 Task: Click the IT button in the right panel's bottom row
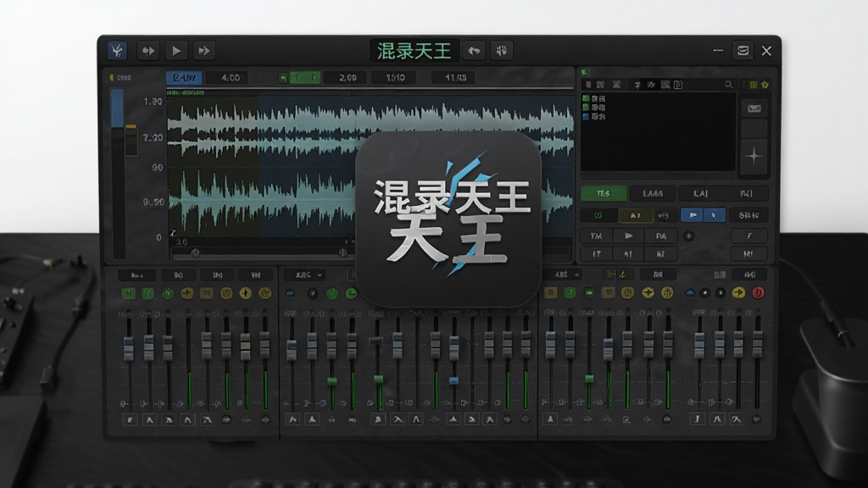pyautogui.click(x=596, y=254)
